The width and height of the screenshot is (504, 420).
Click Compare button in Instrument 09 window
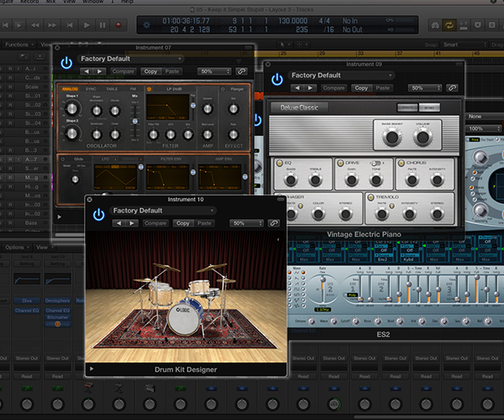click(333, 87)
